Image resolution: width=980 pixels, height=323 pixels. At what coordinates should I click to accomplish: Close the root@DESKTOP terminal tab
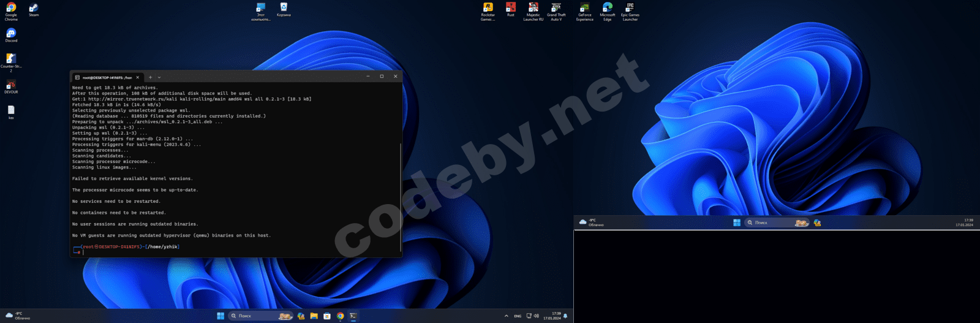[138, 77]
